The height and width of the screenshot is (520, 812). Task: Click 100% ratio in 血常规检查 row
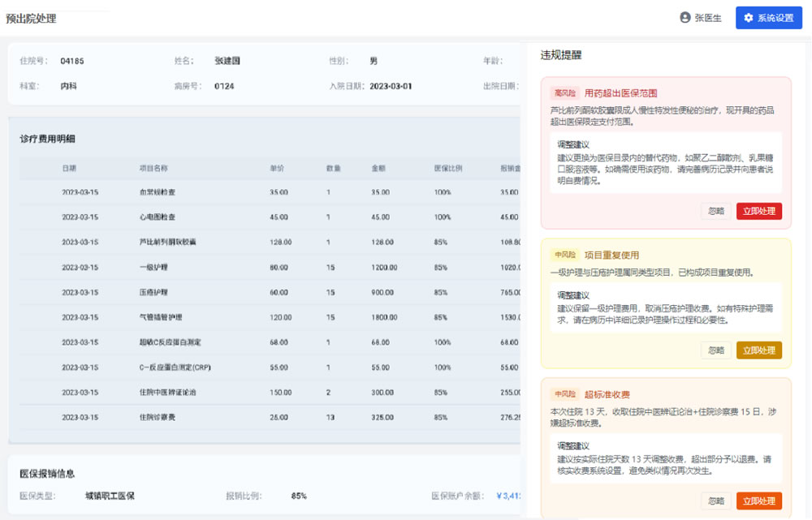coord(443,192)
